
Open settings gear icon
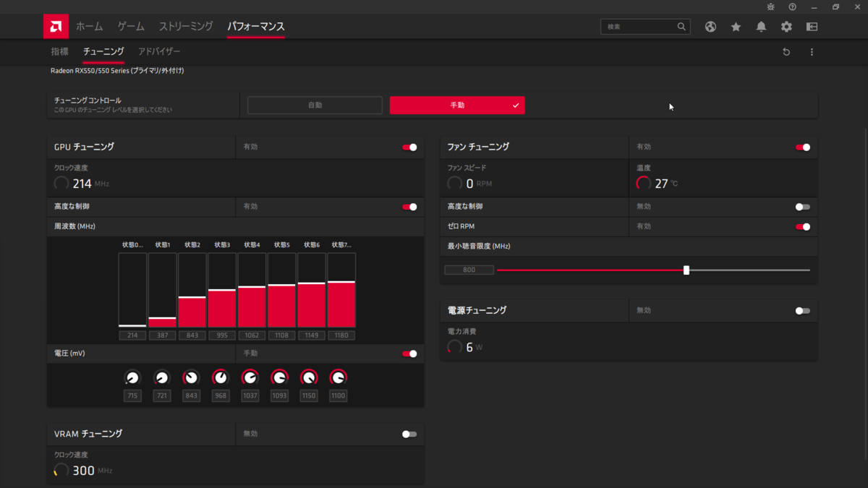786,27
